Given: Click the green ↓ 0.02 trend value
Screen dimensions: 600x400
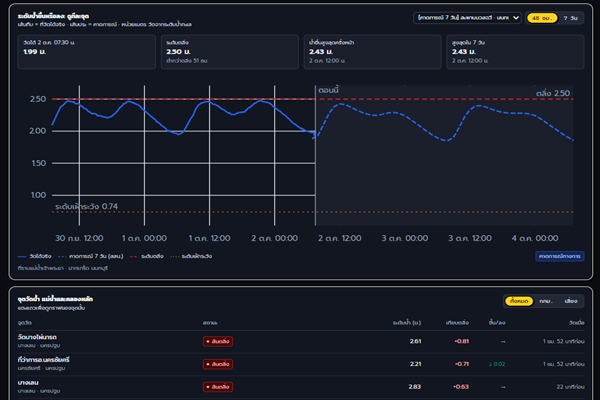Looking at the screenshot, I should pos(497,364).
